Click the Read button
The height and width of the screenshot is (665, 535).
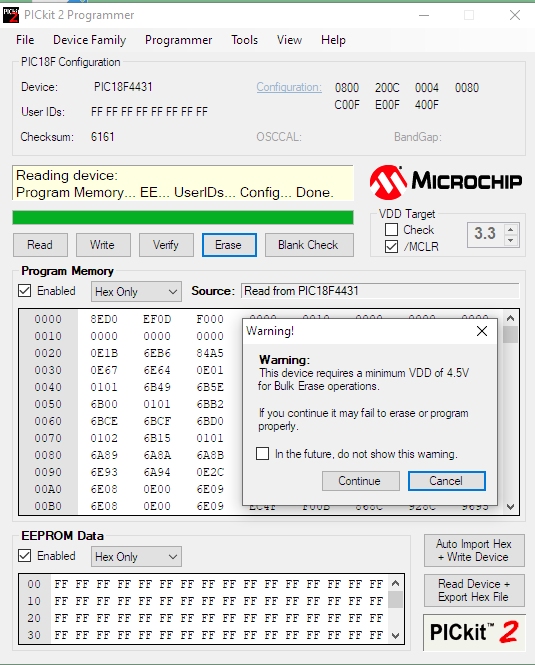[40, 245]
